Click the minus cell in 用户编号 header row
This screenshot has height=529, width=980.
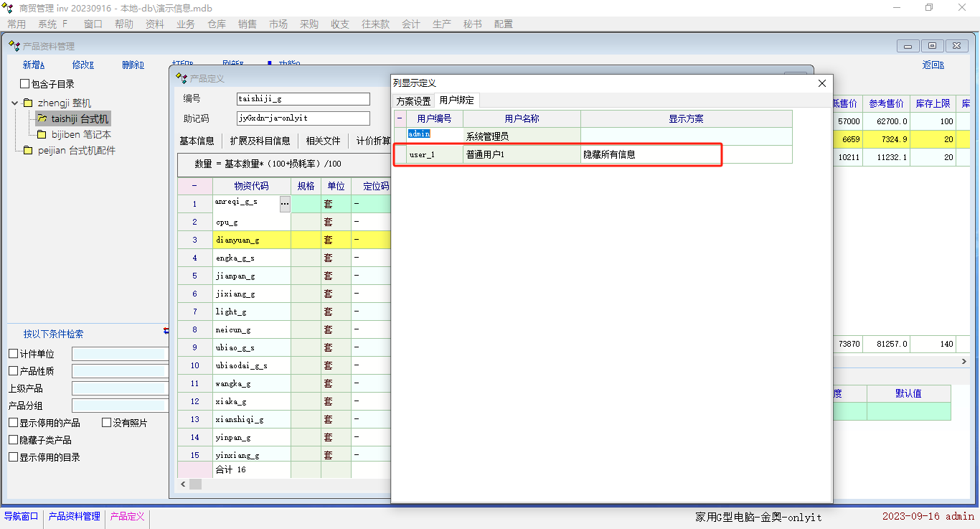point(400,118)
